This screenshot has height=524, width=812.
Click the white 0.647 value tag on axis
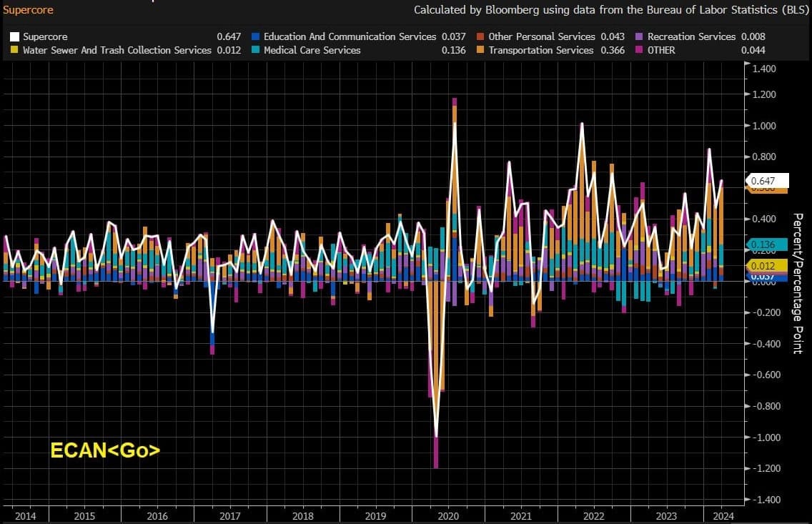point(768,181)
